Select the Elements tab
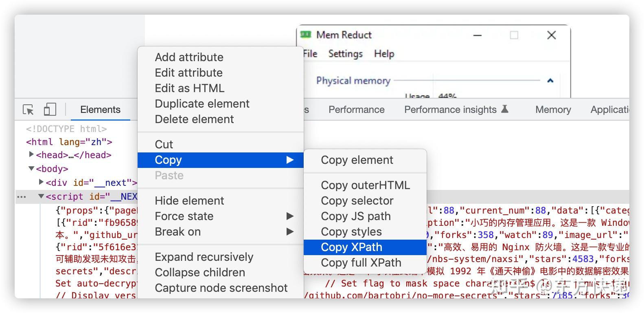 [100, 110]
